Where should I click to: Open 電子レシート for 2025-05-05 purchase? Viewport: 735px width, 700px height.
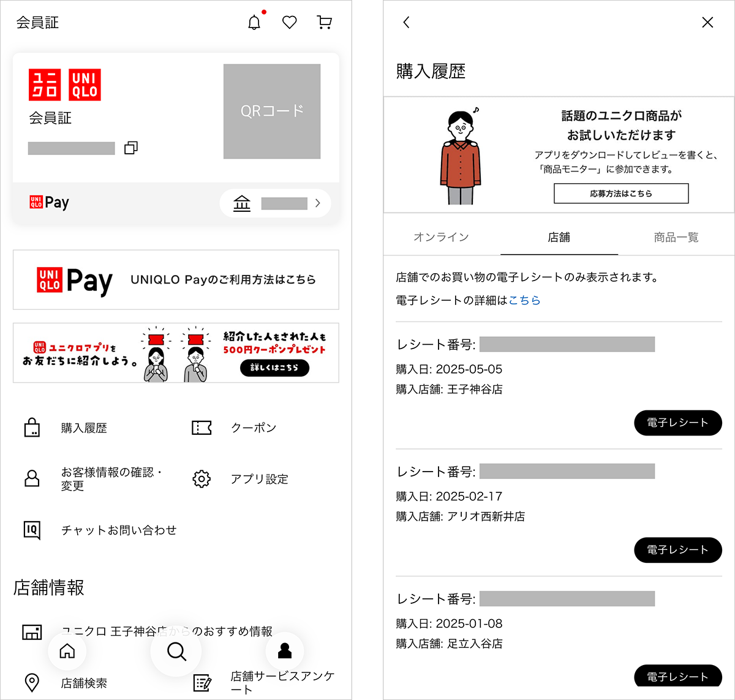tap(678, 423)
